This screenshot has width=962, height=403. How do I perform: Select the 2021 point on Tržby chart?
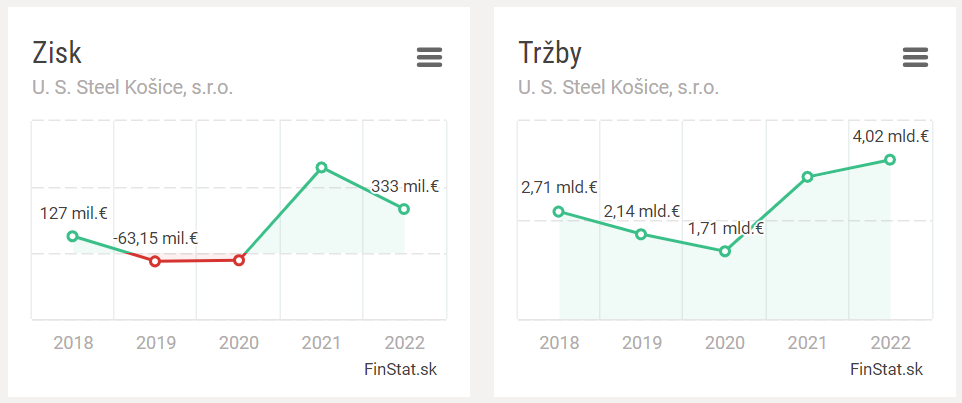click(x=807, y=177)
